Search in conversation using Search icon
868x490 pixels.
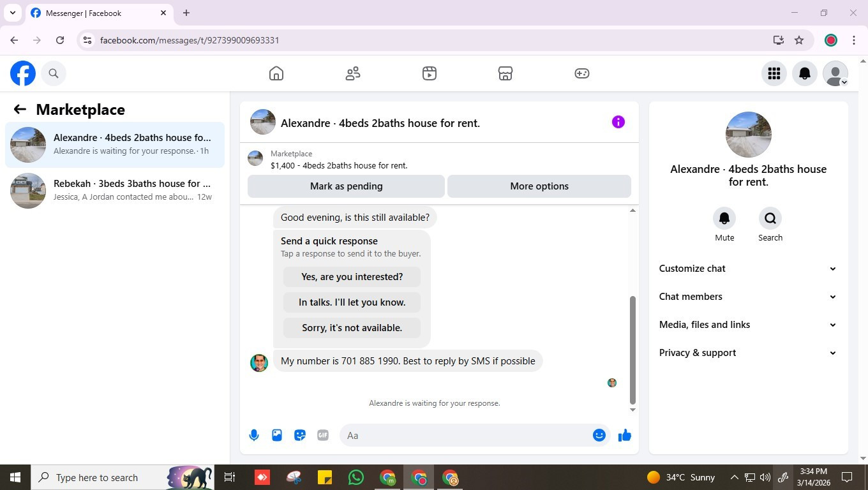pyautogui.click(x=770, y=218)
